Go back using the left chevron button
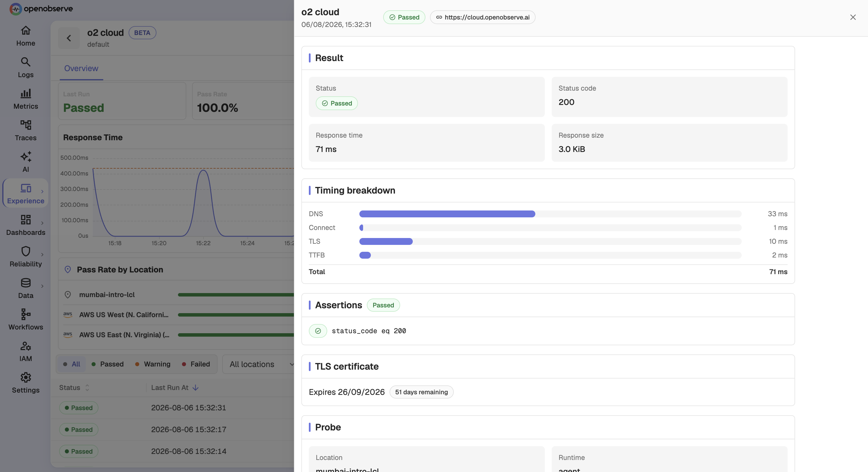868x472 pixels. click(x=69, y=38)
